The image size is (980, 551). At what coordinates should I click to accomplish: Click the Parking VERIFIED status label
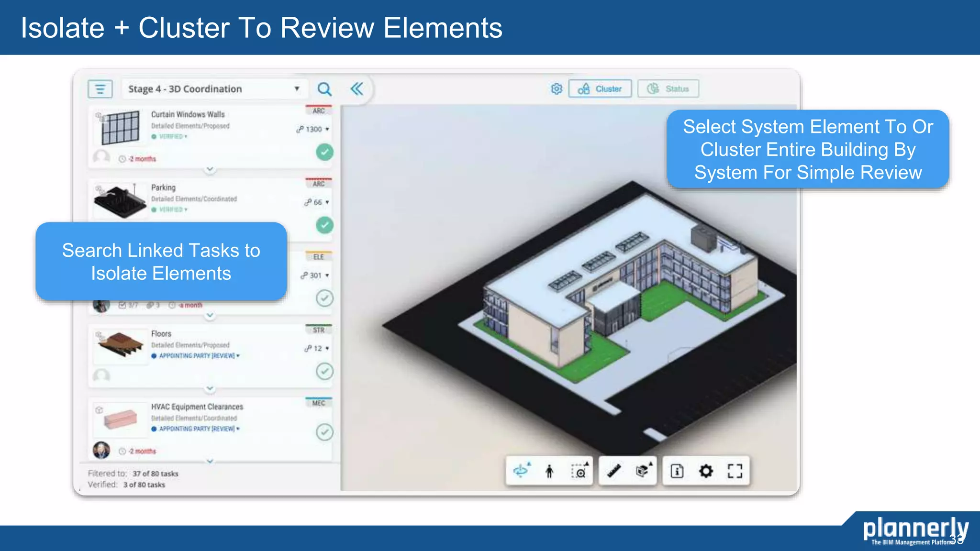(x=170, y=209)
